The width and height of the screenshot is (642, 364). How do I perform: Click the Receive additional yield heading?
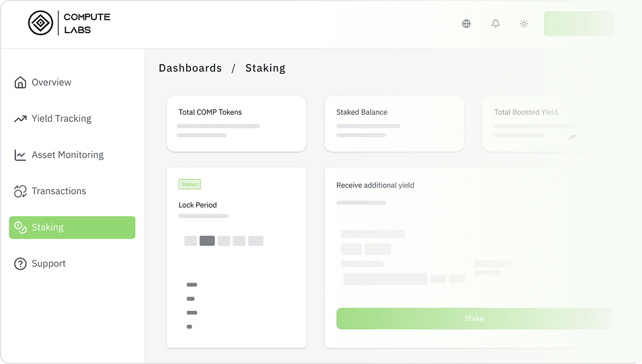[x=375, y=186]
